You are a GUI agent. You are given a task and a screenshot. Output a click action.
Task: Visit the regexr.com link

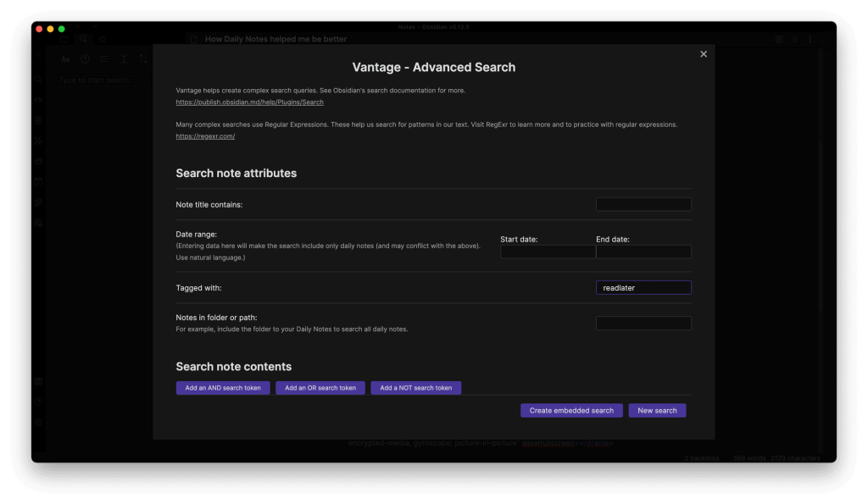click(x=205, y=136)
